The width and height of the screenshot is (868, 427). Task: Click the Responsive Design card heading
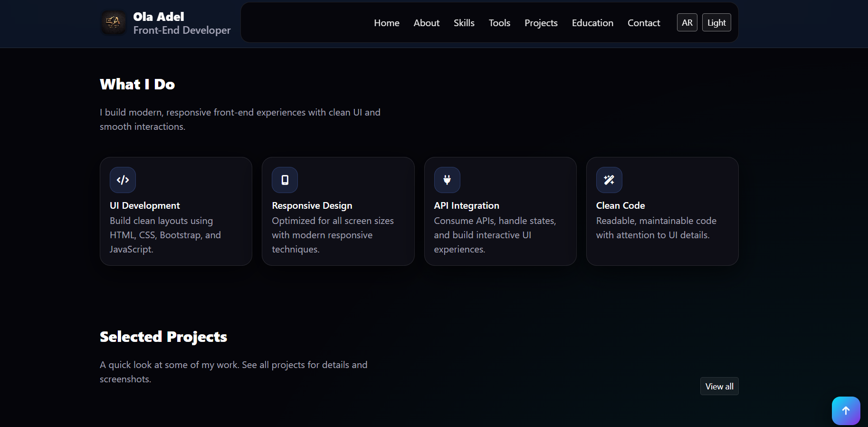(x=312, y=205)
